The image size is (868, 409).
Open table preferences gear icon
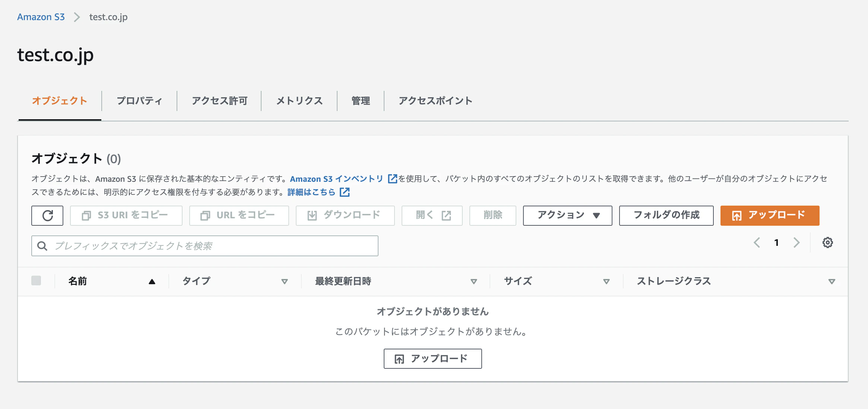827,242
